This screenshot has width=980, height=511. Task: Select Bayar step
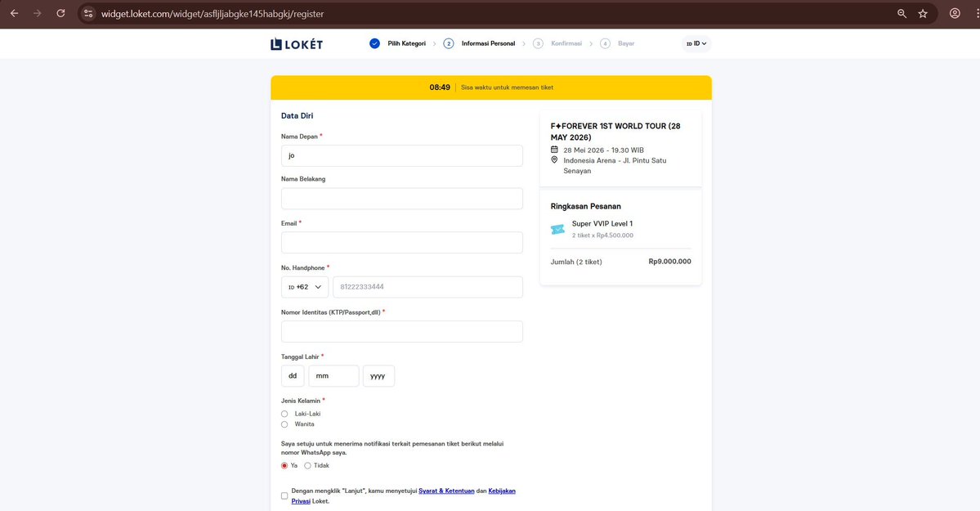point(626,44)
